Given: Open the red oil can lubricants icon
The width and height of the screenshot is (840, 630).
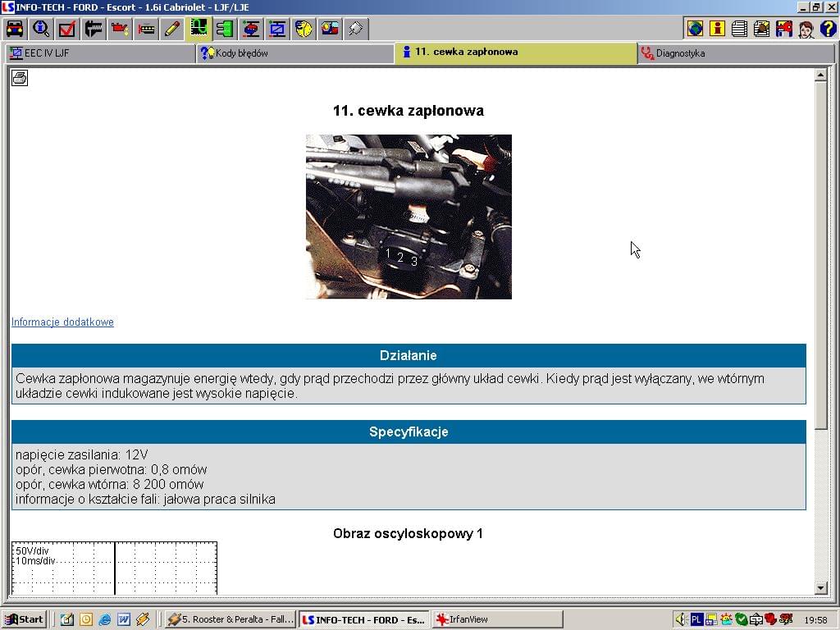Looking at the screenshot, I should 120,29.
